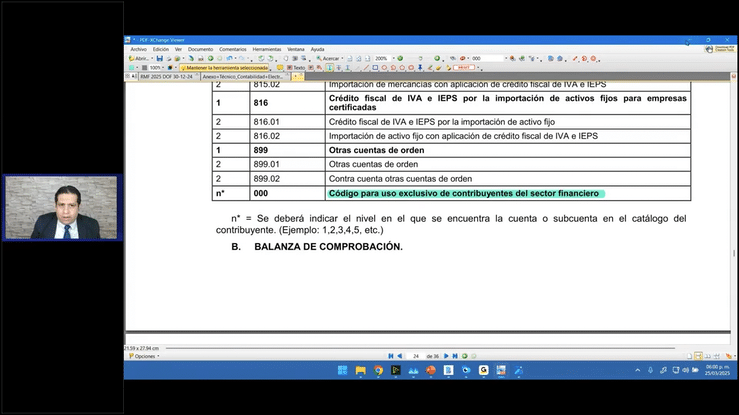Select the oval drawing tool
739x415 pixels.
coord(384,67)
